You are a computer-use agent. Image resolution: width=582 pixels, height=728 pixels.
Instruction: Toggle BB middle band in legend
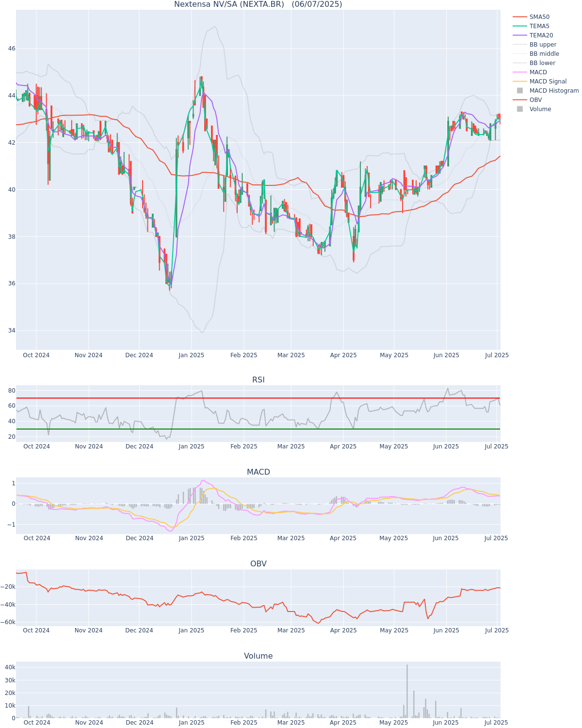(544, 54)
